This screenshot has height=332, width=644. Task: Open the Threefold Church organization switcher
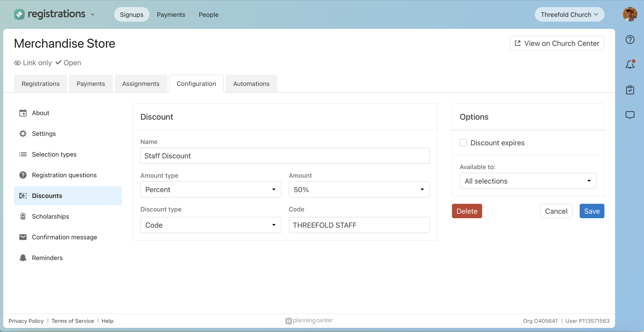coord(569,14)
